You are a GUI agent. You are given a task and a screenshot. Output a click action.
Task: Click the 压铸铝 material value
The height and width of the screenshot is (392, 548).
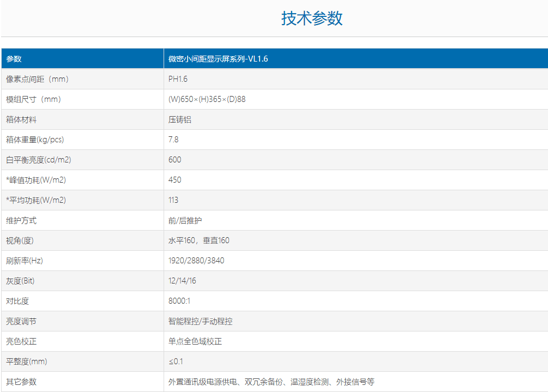click(x=180, y=119)
